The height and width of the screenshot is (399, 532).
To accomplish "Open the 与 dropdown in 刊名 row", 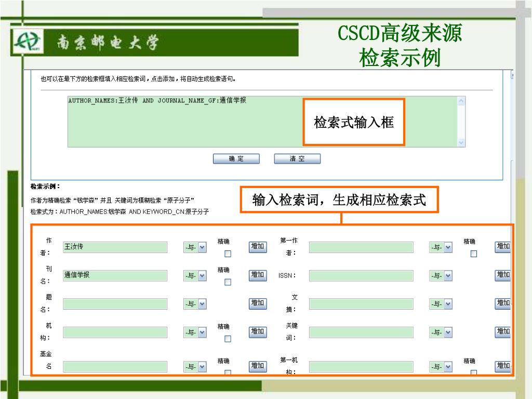I will click(195, 276).
